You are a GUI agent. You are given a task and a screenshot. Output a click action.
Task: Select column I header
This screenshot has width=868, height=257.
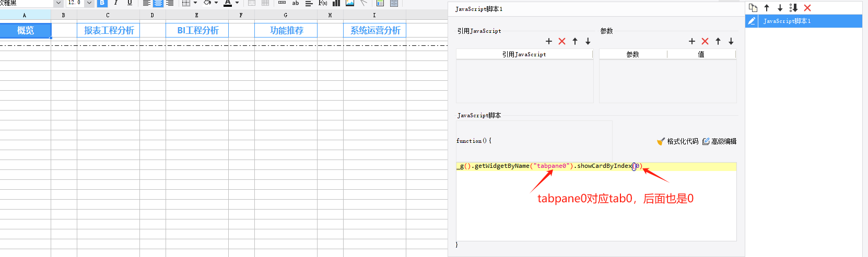pyautogui.click(x=374, y=15)
